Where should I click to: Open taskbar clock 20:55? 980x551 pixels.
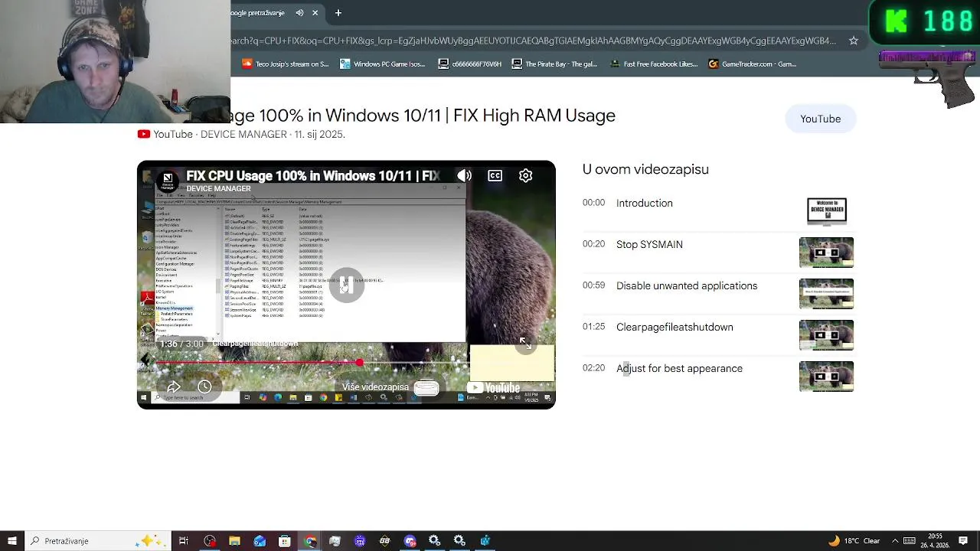point(935,541)
